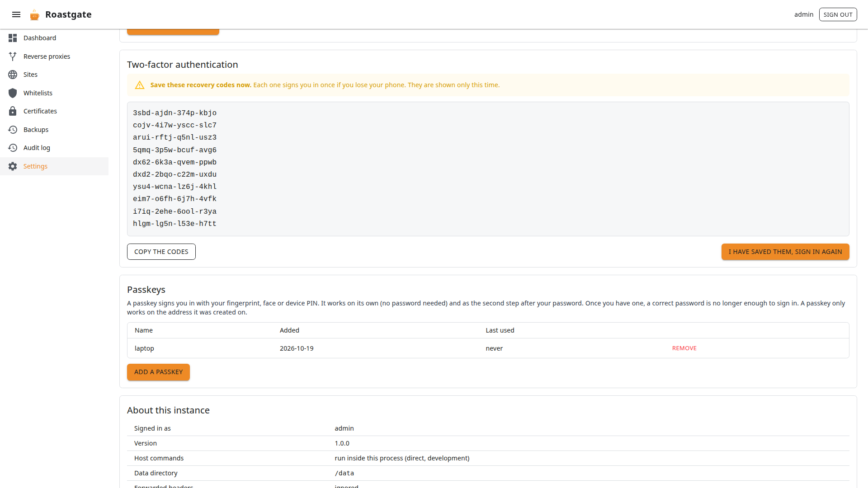Viewport: 868px width, 488px height.
Task: Click recovery code cojv-4i7w-yscc-slc7
Action: (x=175, y=125)
